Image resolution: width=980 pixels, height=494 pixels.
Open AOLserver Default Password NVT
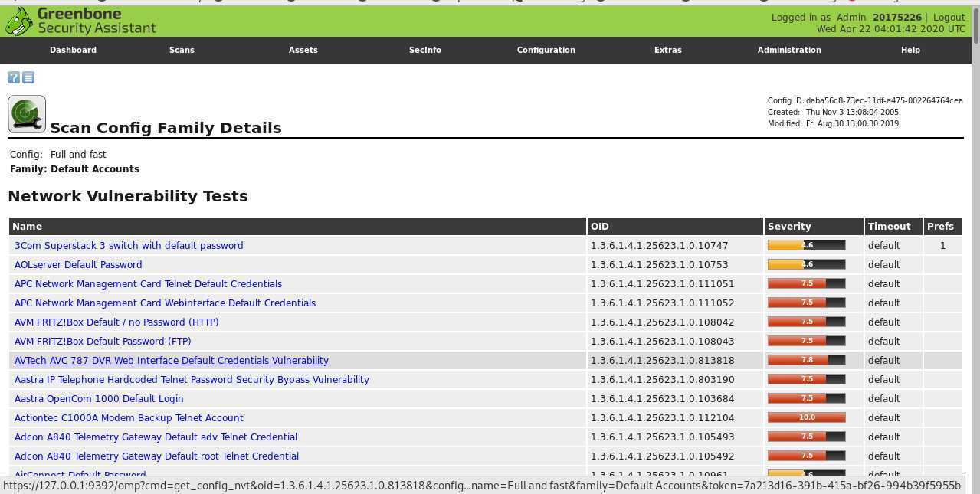[78, 265]
